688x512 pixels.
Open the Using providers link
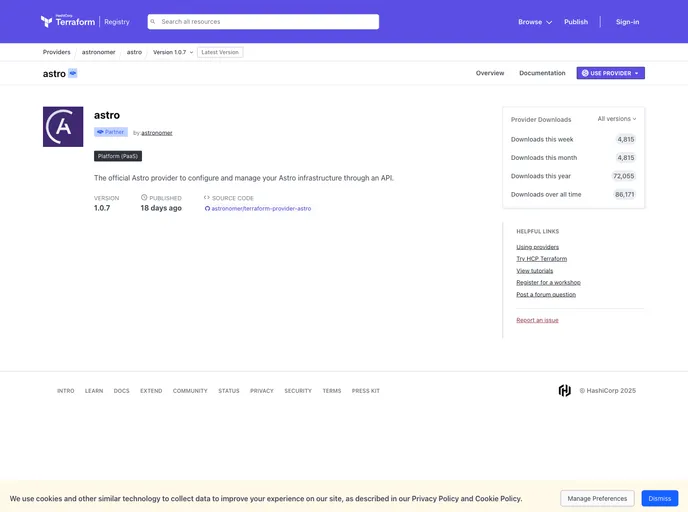[538, 247]
